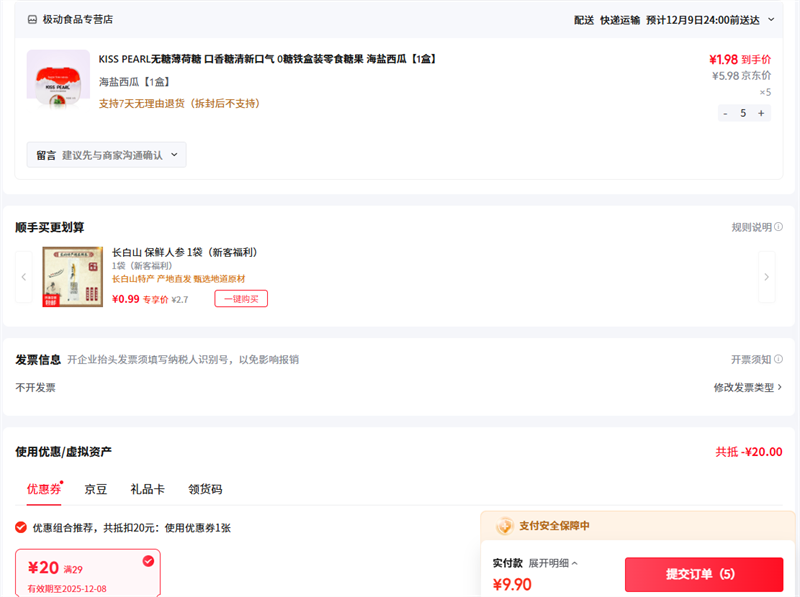The image size is (800, 597).
Task: Open the 领货码 tab
Action: [x=205, y=489]
